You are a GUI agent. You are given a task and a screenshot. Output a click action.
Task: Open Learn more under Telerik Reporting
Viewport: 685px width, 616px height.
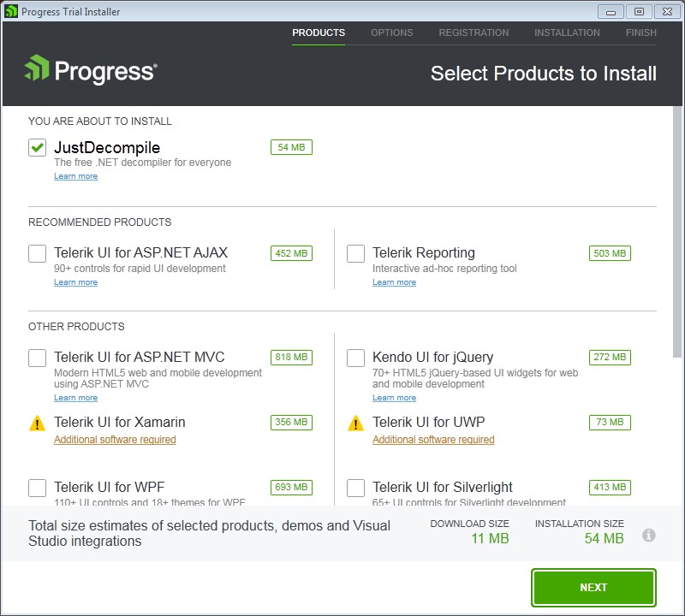pyautogui.click(x=395, y=281)
